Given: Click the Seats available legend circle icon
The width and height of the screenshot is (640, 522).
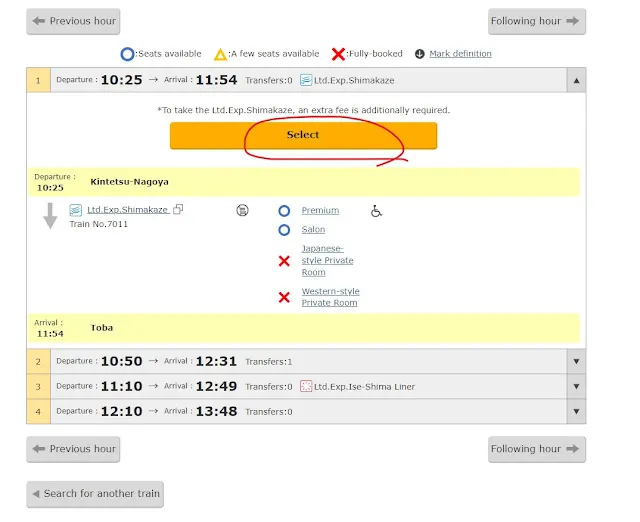Looking at the screenshot, I should click(127, 54).
